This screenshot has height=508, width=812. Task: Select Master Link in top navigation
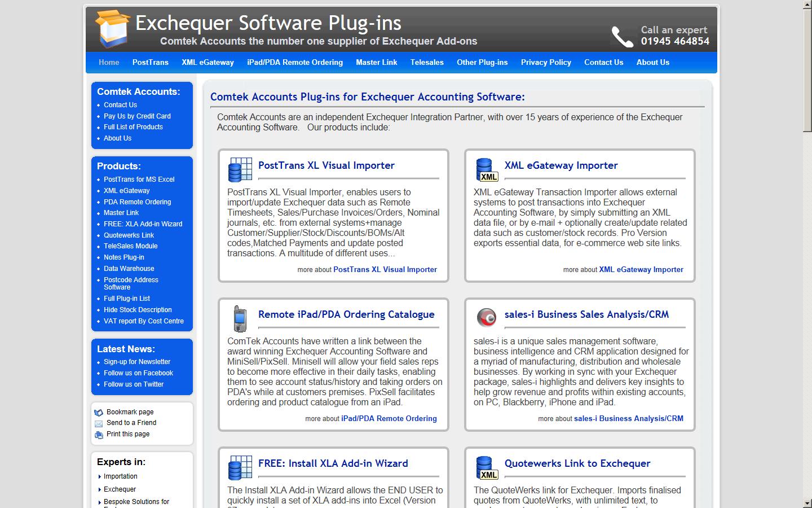pos(376,63)
